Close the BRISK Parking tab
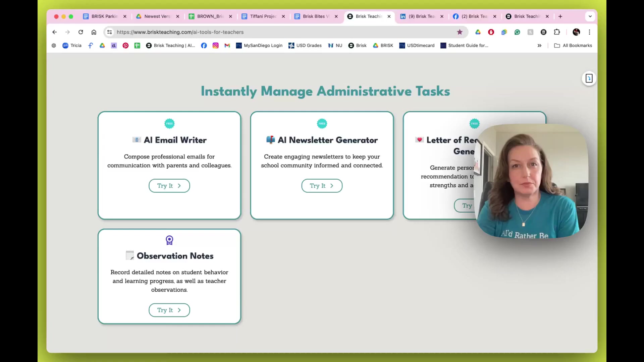Screen dimensions: 644x362 click(x=125, y=16)
